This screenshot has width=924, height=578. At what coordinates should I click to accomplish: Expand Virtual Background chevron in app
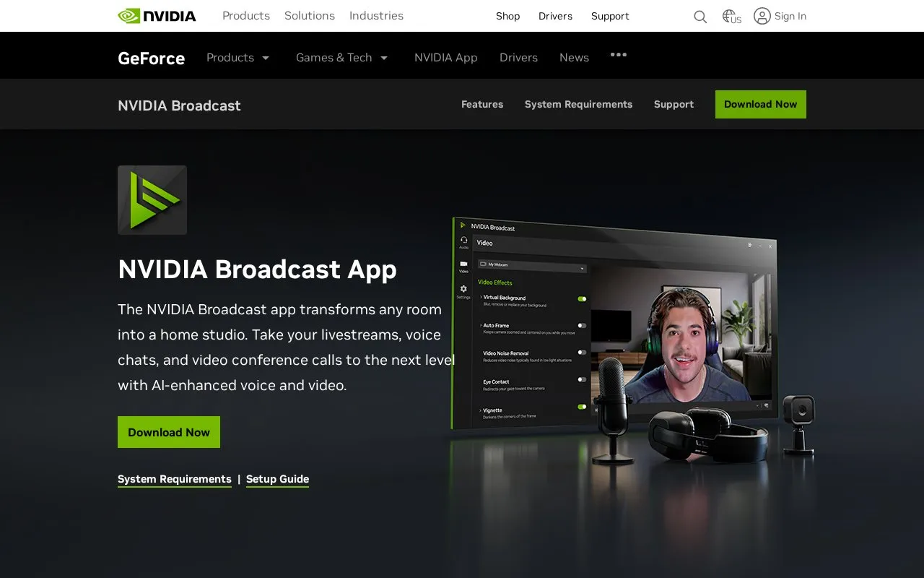coord(481,297)
